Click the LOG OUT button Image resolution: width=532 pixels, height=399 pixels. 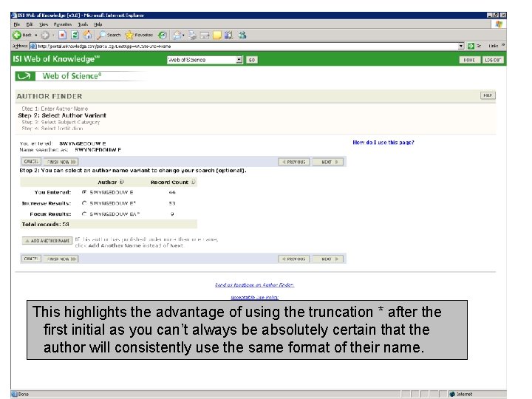coord(493,60)
